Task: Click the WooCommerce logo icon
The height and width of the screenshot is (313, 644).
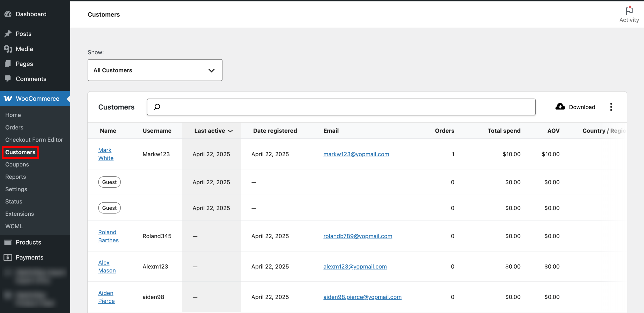Action: pyautogui.click(x=8, y=99)
